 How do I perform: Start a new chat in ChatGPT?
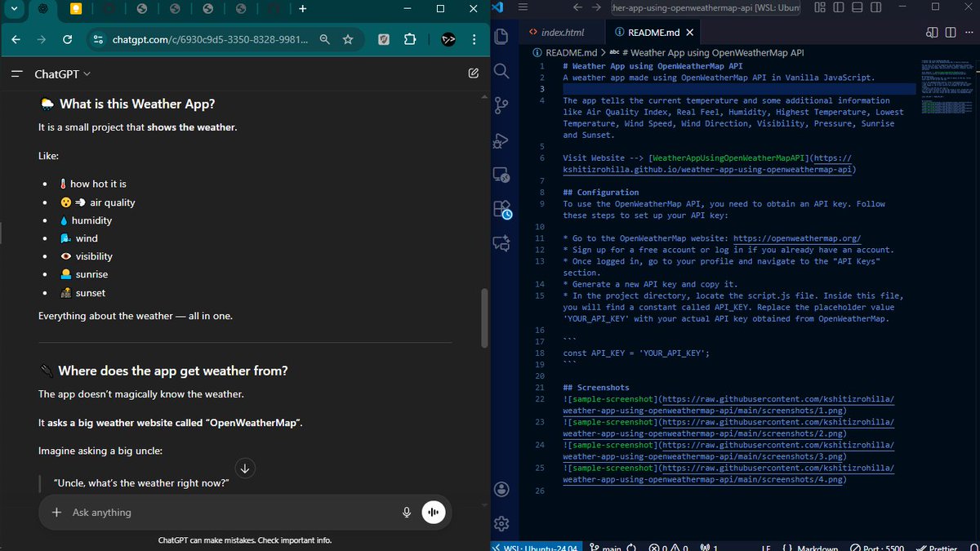pos(474,73)
